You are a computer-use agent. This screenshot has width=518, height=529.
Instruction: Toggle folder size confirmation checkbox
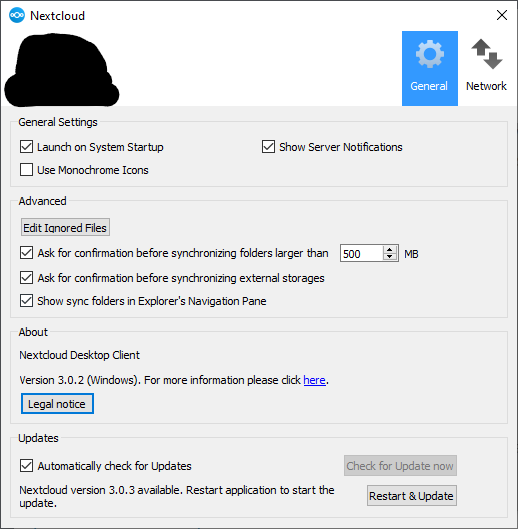click(x=26, y=253)
